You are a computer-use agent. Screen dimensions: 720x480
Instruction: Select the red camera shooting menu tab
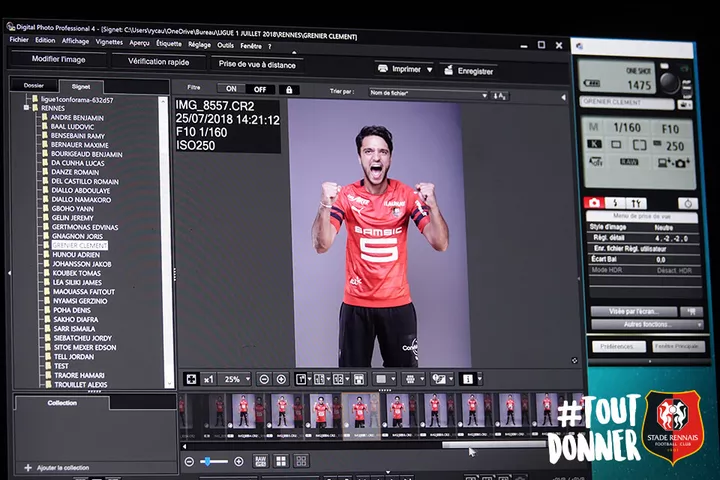pos(593,202)
